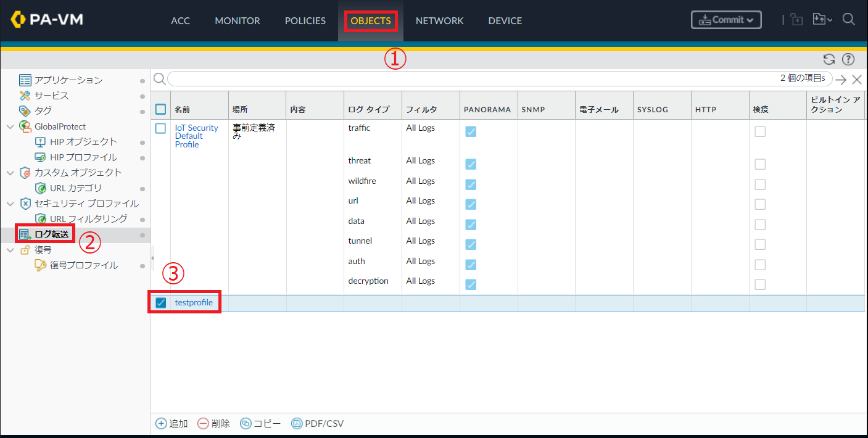Click the タグ icon in sidebar

(25, 111)
